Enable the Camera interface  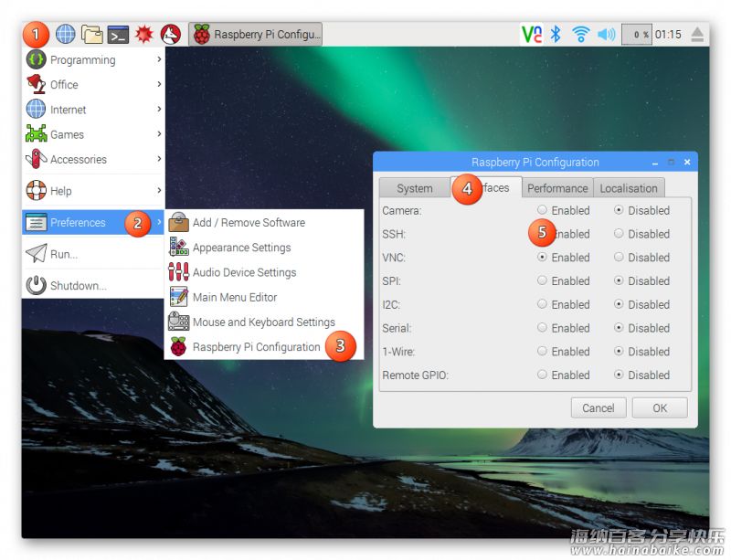pos(542,210)
